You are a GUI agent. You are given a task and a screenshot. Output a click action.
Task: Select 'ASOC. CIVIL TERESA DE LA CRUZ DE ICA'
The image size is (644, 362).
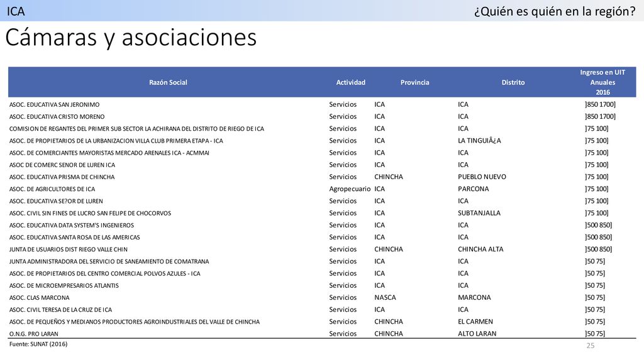point(60,310)
